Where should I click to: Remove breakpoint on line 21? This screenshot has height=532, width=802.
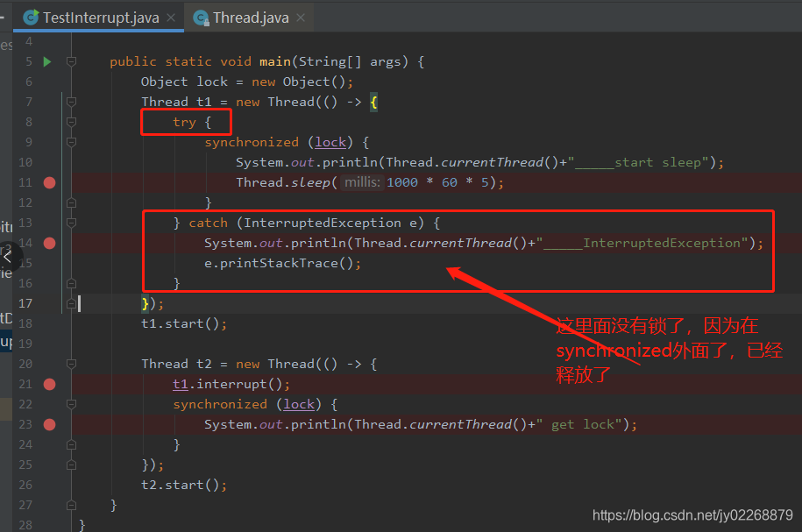click(x=50, y=384)
